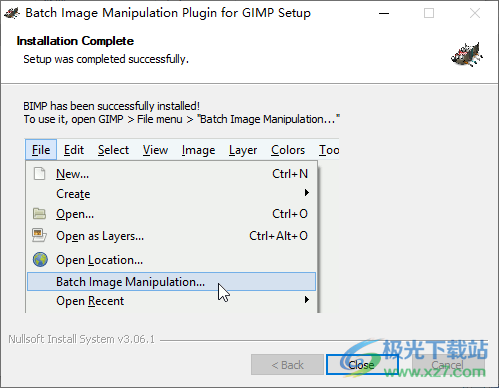Click the BIMP installer icon in title bar
Viewport: 499px width, 388px height.
click(x=12, y=13)
